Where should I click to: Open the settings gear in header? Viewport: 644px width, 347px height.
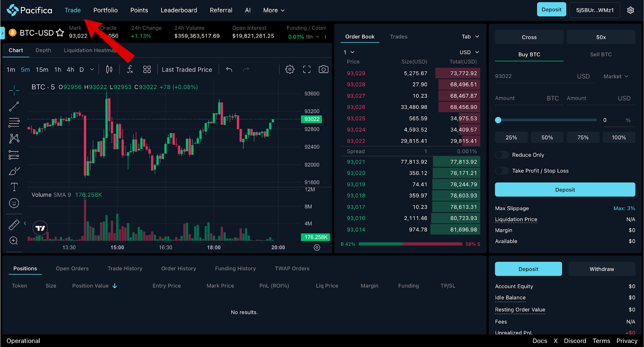[x=630, y=10]
